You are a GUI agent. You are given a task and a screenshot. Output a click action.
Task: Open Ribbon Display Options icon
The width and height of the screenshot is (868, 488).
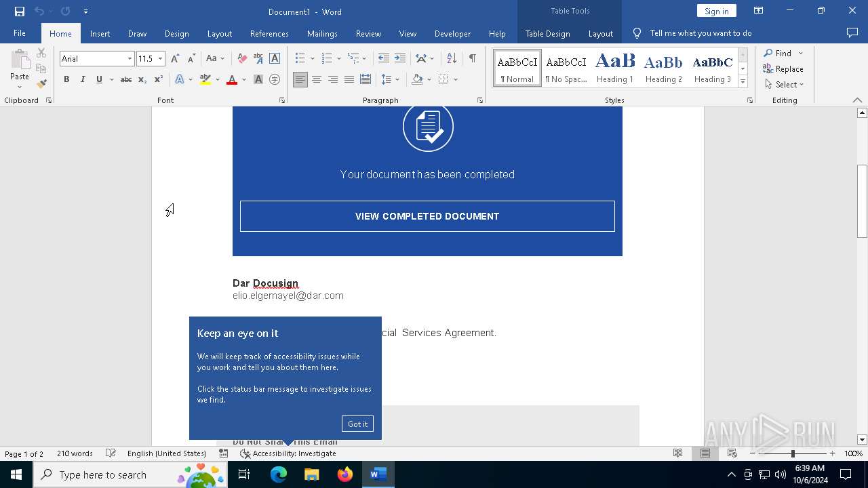coord(758,11)
